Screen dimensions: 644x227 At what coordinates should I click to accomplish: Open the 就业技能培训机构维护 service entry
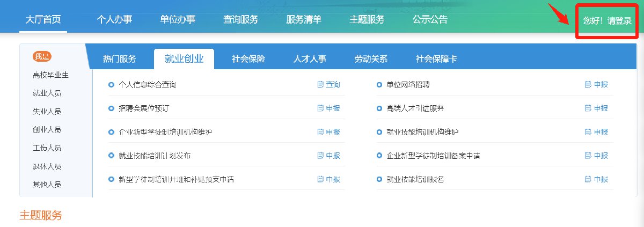pyautogui.click(x=422, y=132)
